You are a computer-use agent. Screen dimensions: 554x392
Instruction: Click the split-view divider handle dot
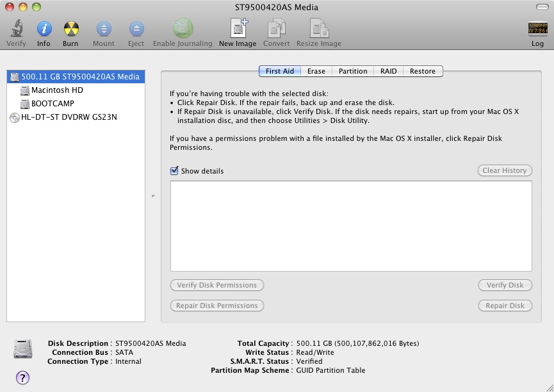click(x=153, y=195)
